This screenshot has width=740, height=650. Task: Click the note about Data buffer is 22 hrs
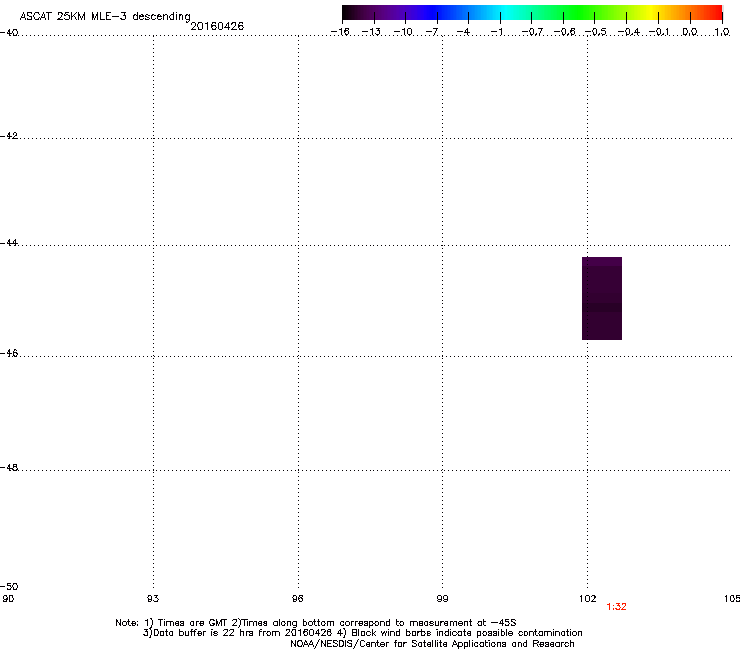(362, 633)
